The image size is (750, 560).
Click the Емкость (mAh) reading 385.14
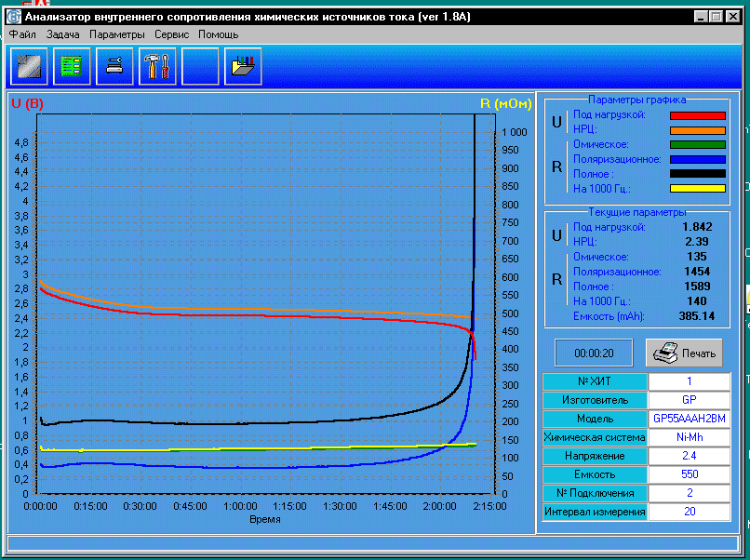tap(696, 316)
